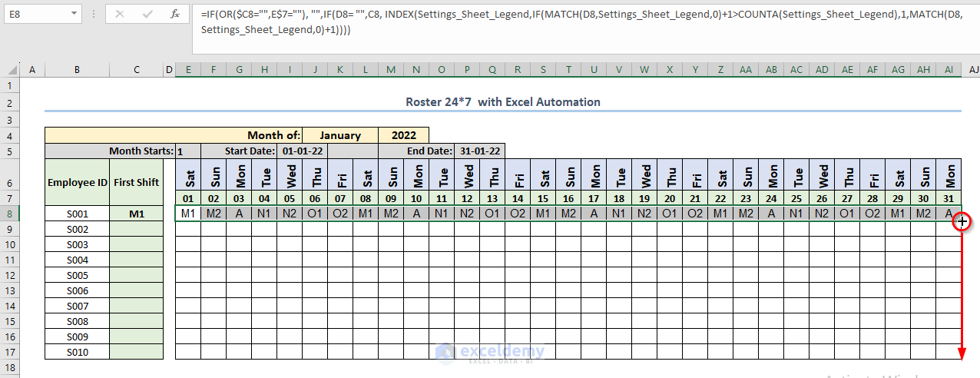Image resolution: width=980 pixels, height=378 pixels.
Task: Click the date header cell 20
Action: pos(670,198)
